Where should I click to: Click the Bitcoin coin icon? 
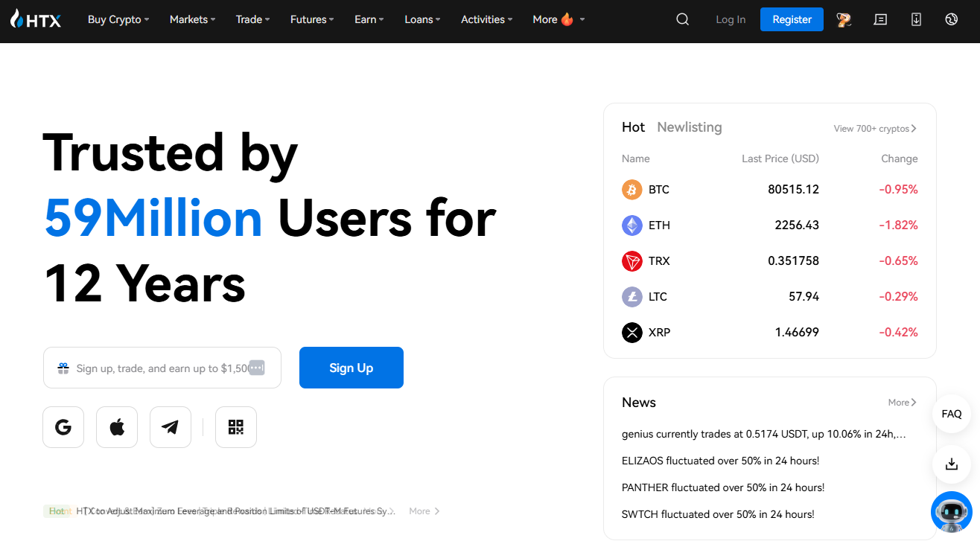click(x=631, y=190)
